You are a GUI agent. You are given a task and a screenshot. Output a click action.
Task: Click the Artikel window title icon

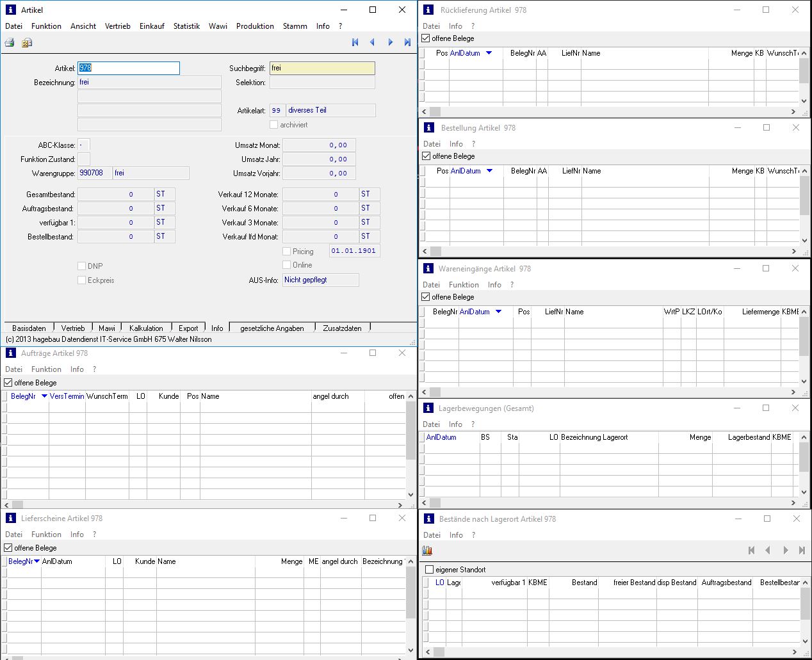tap(11, 10)
